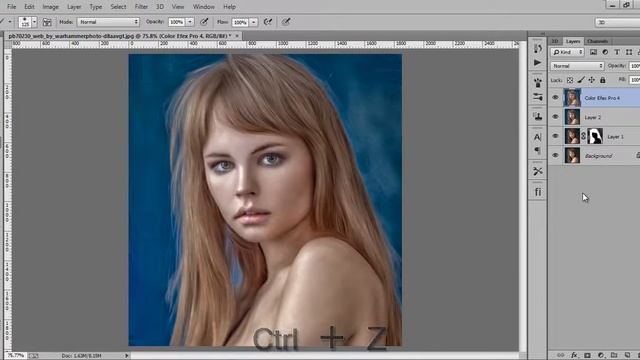Open the fi extension panel icon
Screen dimensions: 640x360
point(538,192)
